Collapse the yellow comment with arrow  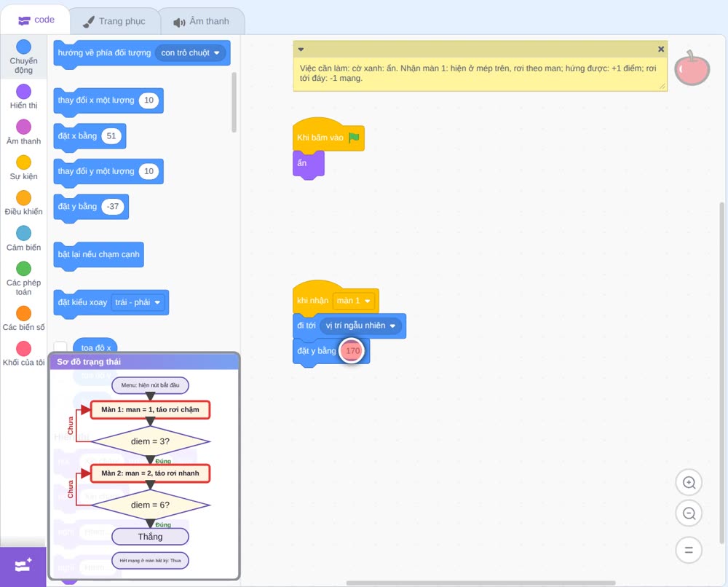pos(301,49)
